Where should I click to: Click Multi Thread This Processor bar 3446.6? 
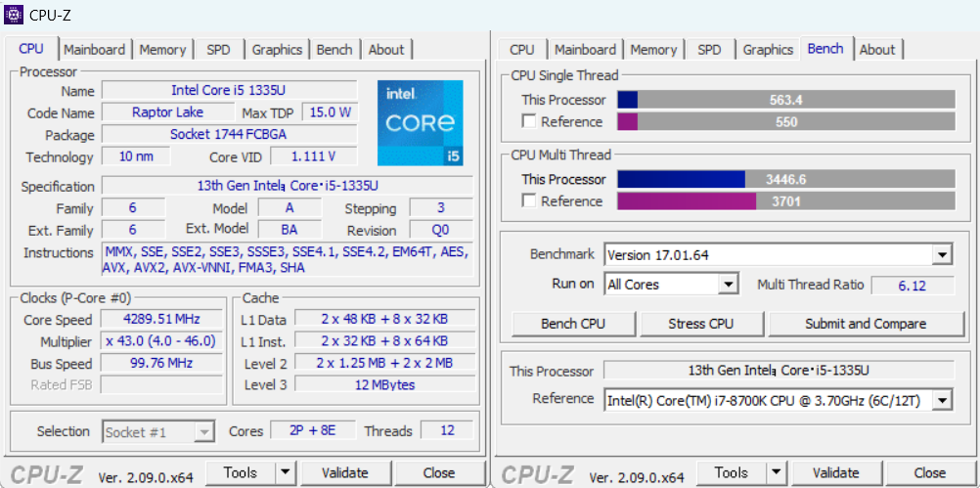[x=786, y=179]
